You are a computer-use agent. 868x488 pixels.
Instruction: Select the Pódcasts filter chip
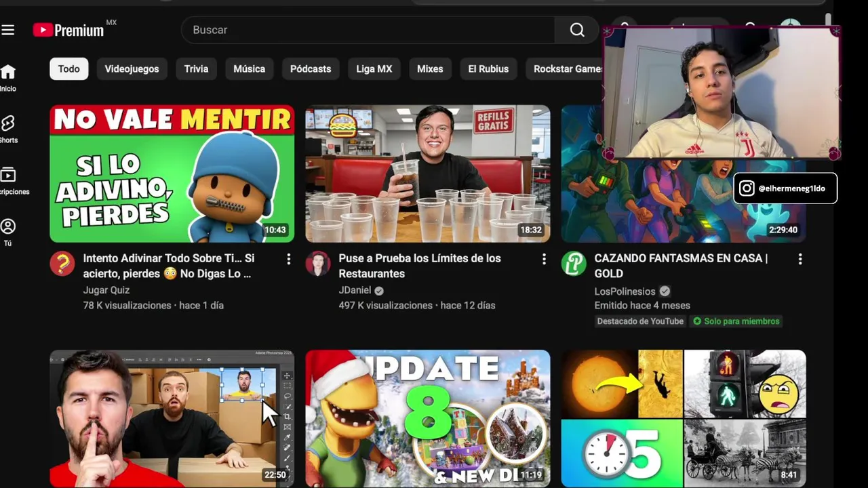coord(311,69)
